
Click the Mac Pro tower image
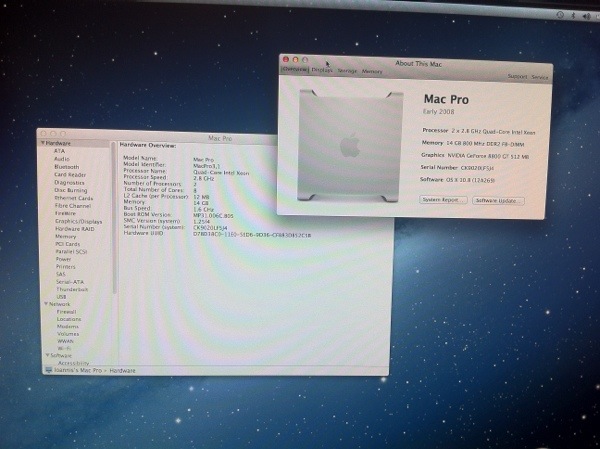(x=350, y=145)
